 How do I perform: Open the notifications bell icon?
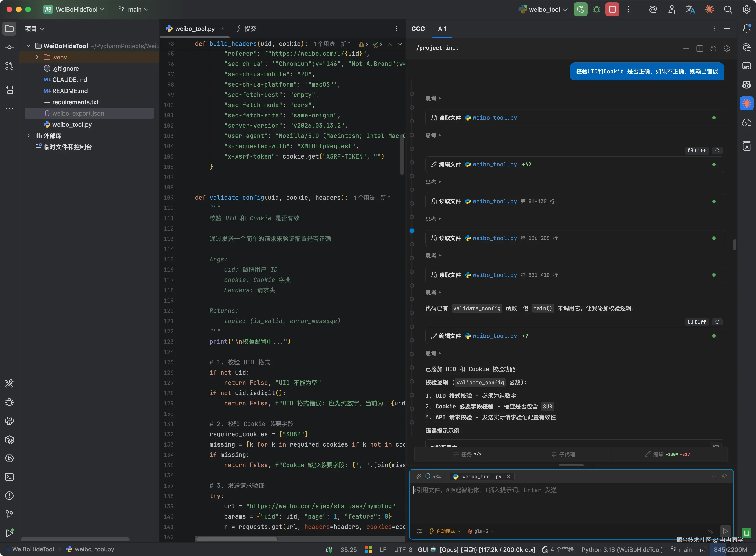pos(746,29)
